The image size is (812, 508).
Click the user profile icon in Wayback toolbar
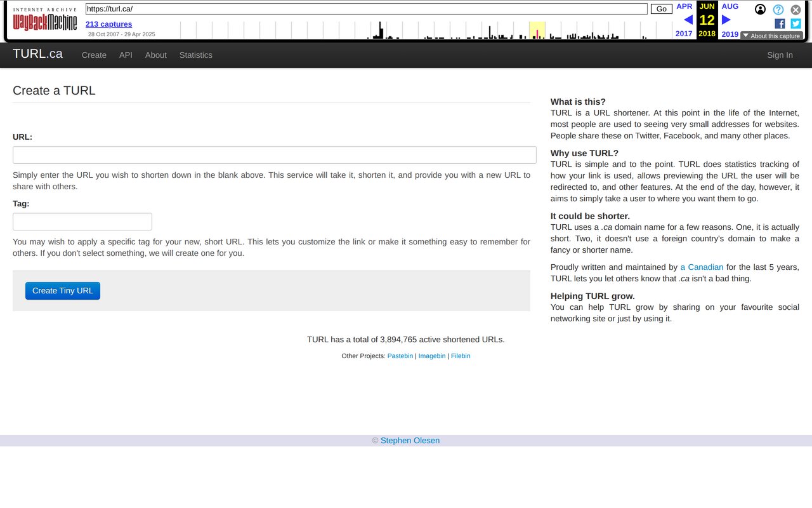coord(760,10)
